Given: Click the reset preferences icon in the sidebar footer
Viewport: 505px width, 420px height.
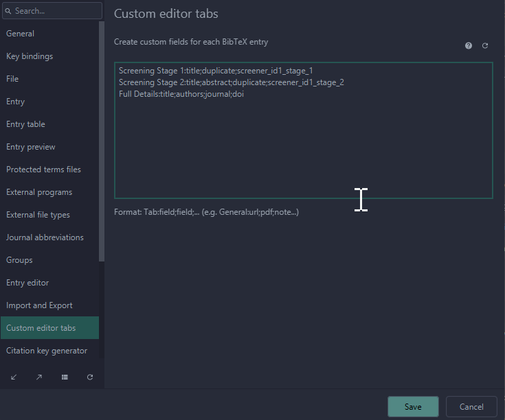Looking at the screenshot, I should click(x=90, y=377).
